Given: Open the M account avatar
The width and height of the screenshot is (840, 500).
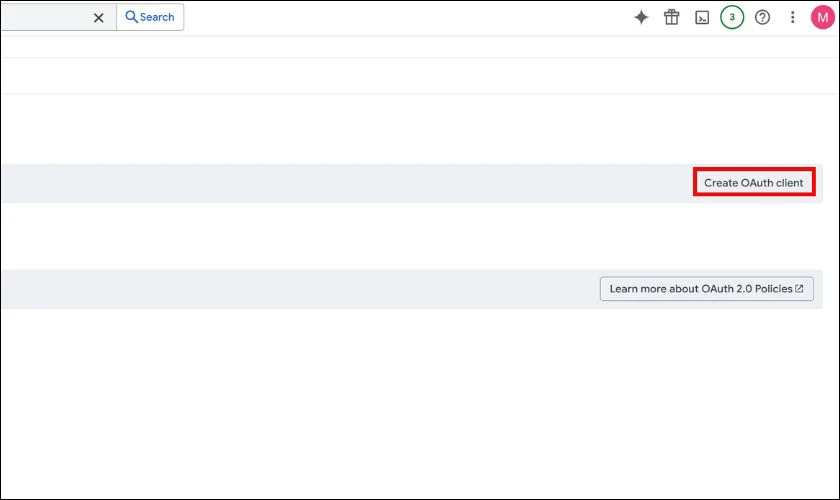Looking at the screenshot, I should tap(822, 17).
